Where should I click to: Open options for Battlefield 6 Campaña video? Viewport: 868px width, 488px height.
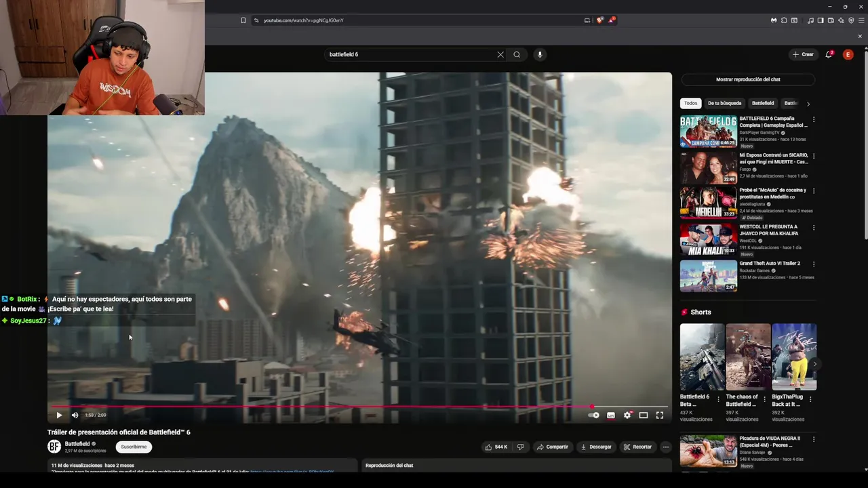pos(814,120)
